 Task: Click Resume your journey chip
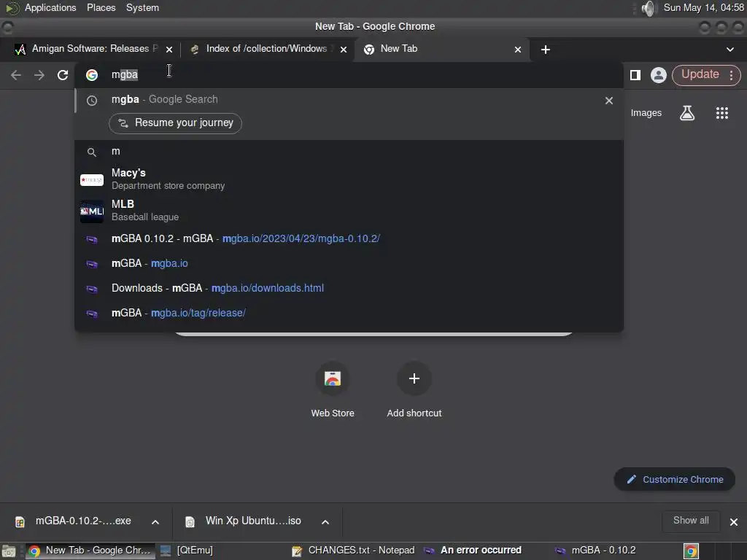point(175,123)
